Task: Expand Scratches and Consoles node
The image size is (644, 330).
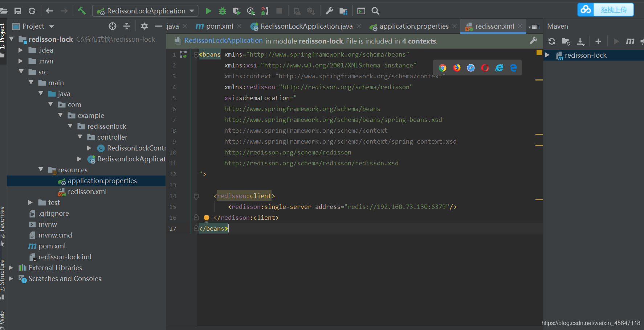Action: 11,279
